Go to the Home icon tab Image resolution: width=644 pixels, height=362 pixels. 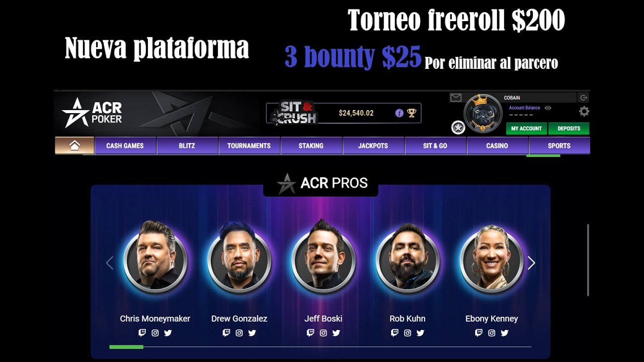coord(74,145)
